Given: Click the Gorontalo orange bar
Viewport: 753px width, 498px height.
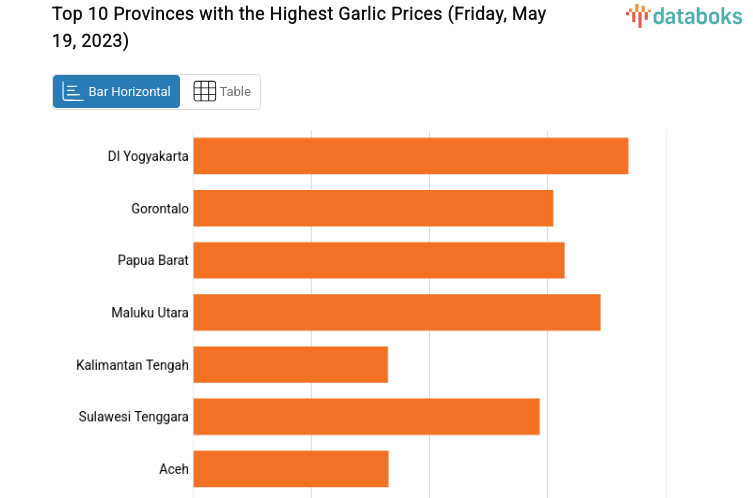Looking at the screenshot, I should tap(373, 208).
